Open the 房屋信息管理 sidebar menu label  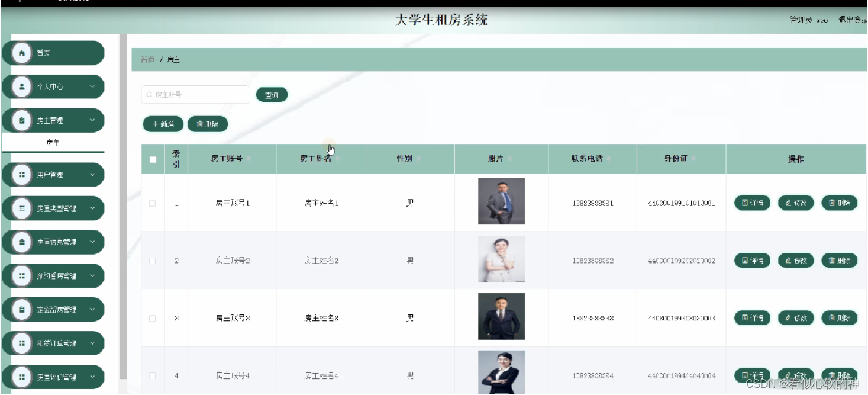point(57,242)
